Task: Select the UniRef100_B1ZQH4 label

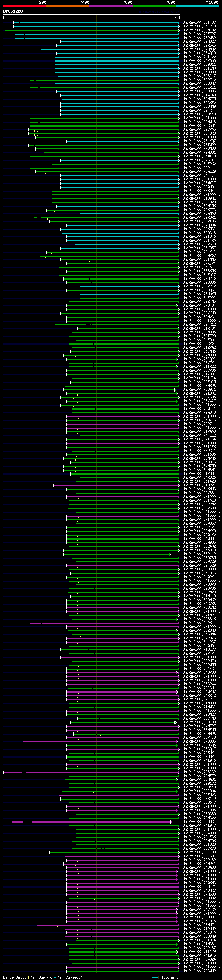Action: point(199,473)
